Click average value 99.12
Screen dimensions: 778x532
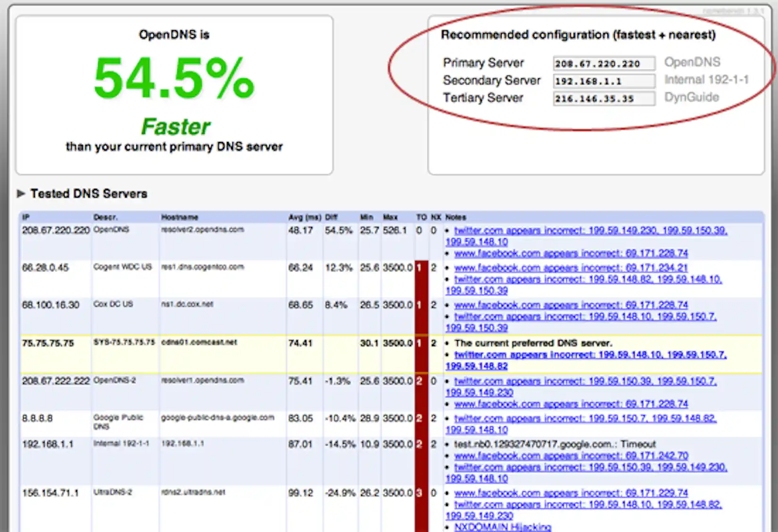(x=301, y=493)
